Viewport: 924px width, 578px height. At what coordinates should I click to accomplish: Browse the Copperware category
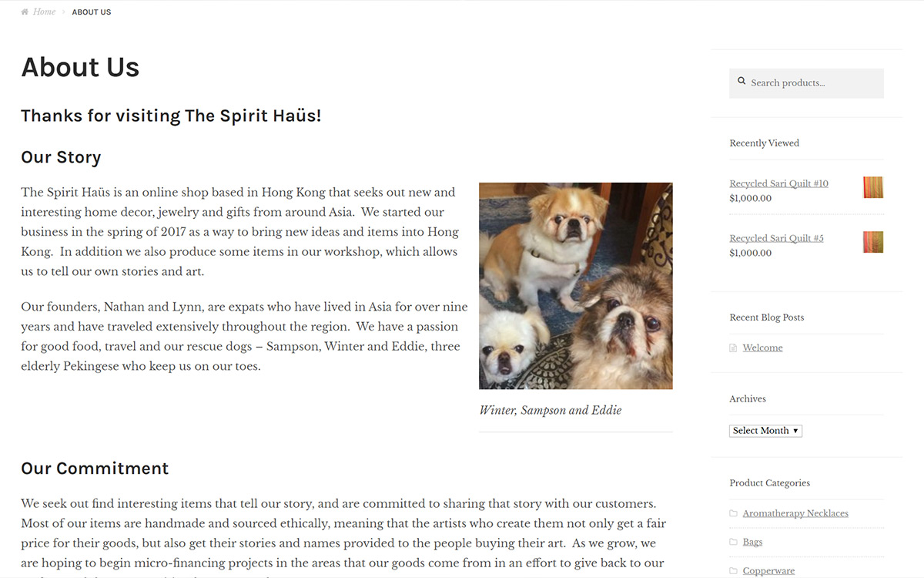pyautogui.click(x=768, y=571)
